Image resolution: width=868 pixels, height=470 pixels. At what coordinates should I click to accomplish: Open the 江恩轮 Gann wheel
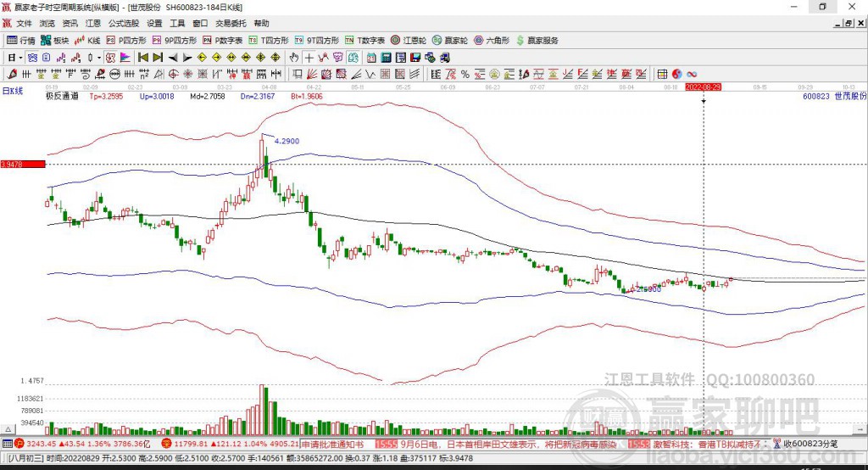tap(409, 41)
